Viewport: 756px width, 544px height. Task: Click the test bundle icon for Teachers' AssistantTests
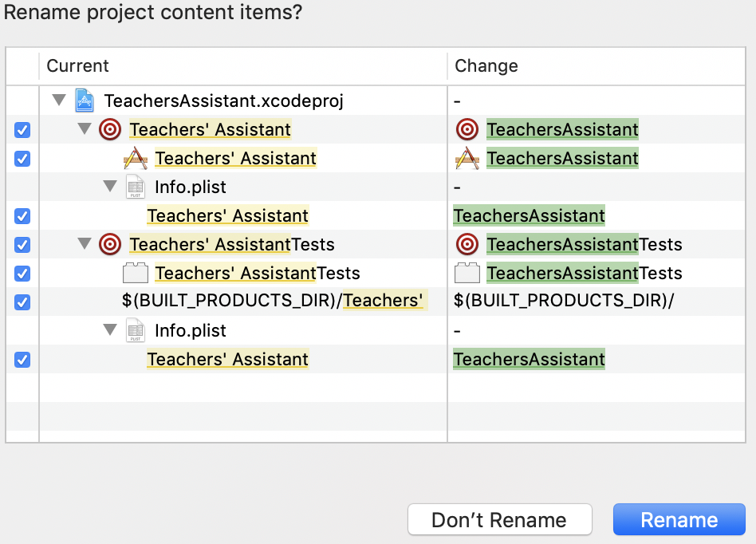click(x=136, y=273)
